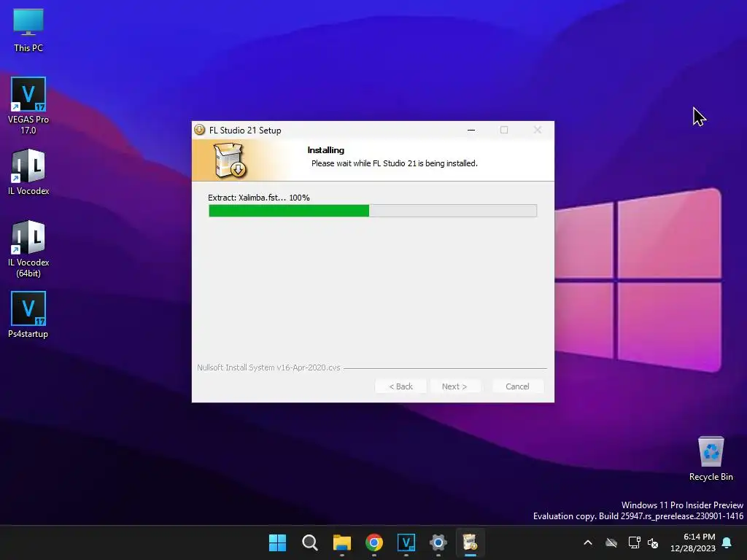Click the FL Studio Setup title bar icon
747x560 pixels.
tap(200, 130)
